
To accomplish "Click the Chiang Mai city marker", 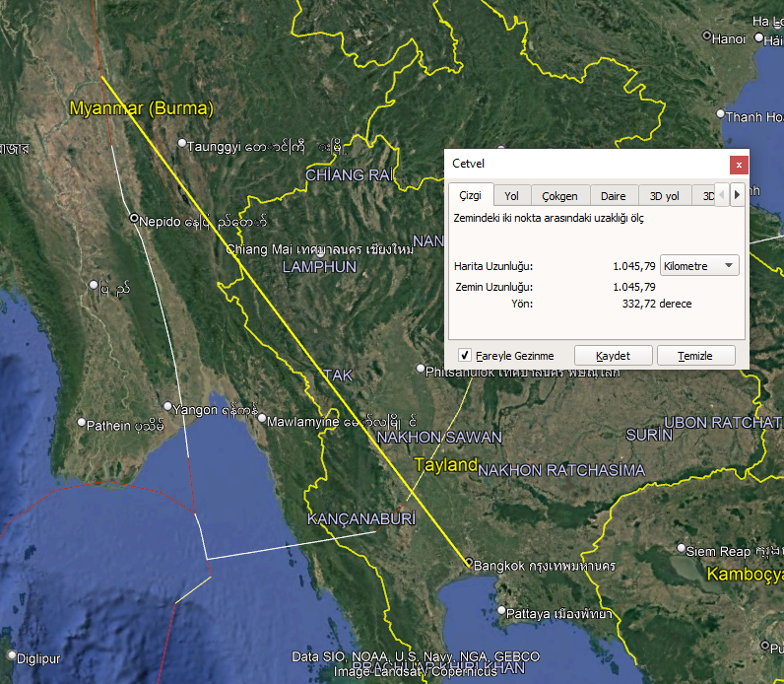I will click(320, 254).
